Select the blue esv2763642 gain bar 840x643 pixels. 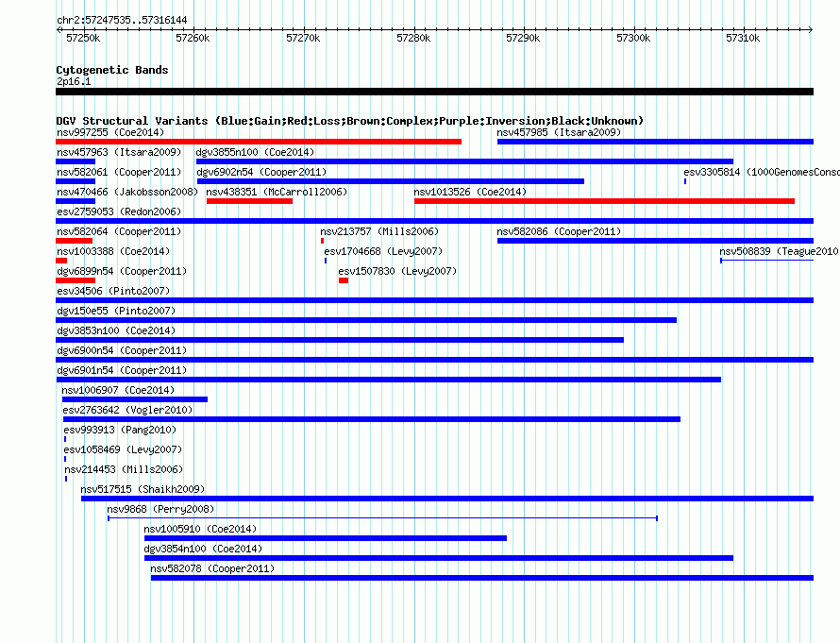372,419
